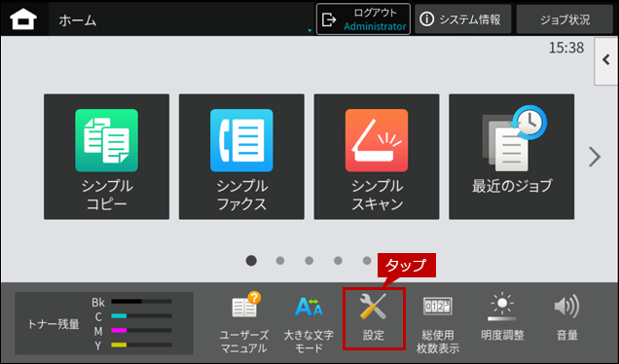The height and width of the screenshot is (364, 619).
Task: Open the シンプルスキャン scan tile
Action: [377, 157]
